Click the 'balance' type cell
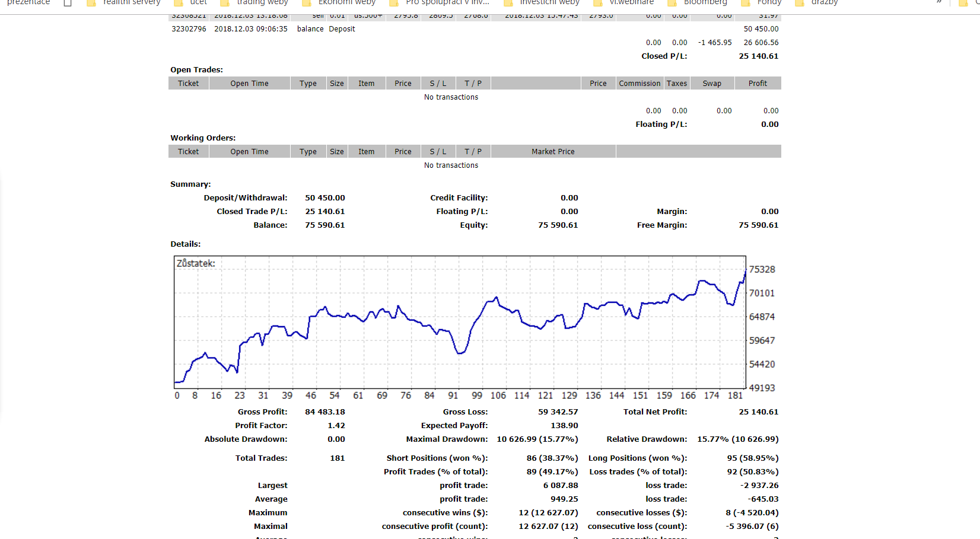This screenshot has height=539, width=980. point(310,29)
